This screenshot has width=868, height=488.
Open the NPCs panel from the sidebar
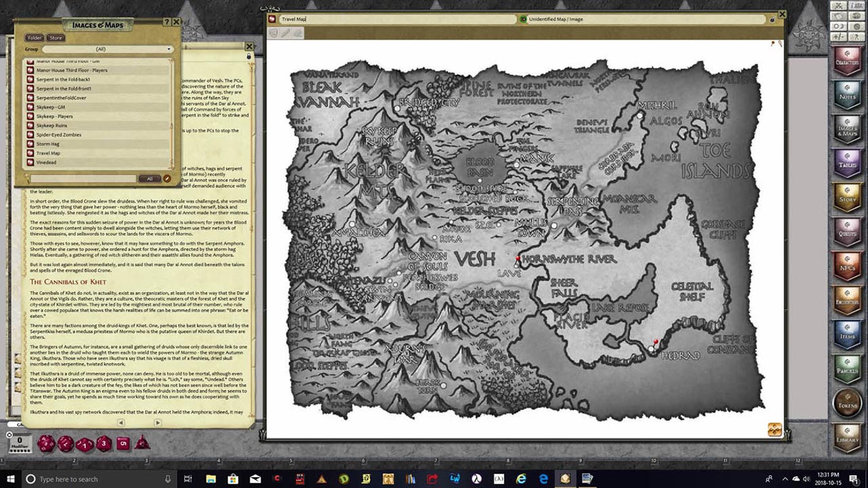pos(846,266)
